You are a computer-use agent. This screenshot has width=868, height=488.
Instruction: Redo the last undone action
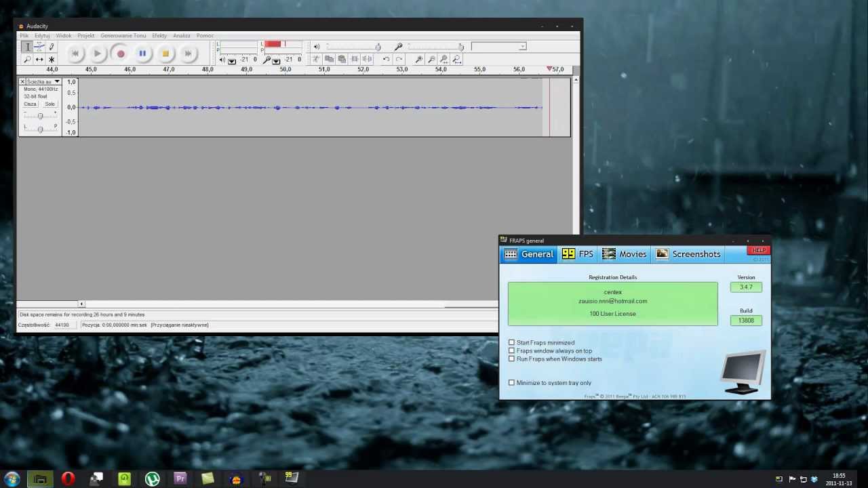pyautogui.click(x=399, y=60)
